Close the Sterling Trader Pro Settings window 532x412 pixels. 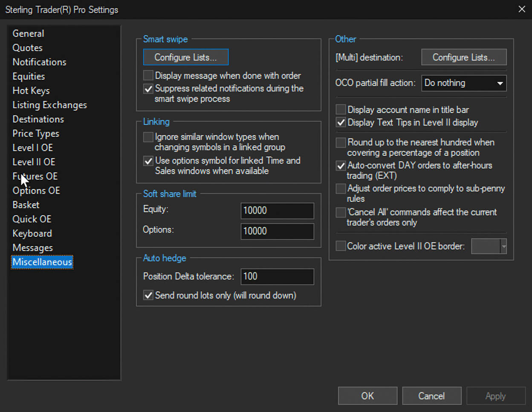click(522, 9)
